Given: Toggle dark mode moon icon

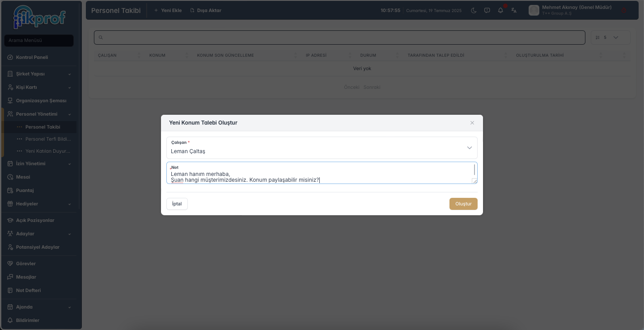Looking at the screenshot, I should coord(474,10).
